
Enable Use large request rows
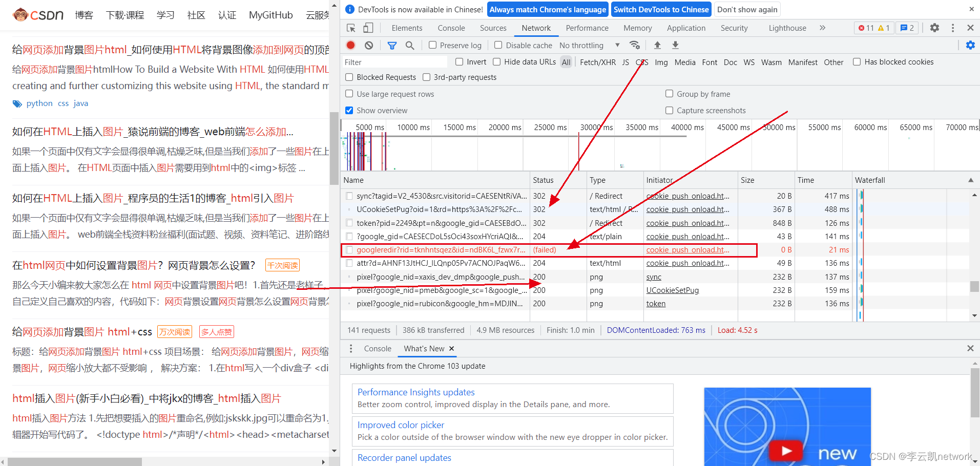(x=349, y=94)
